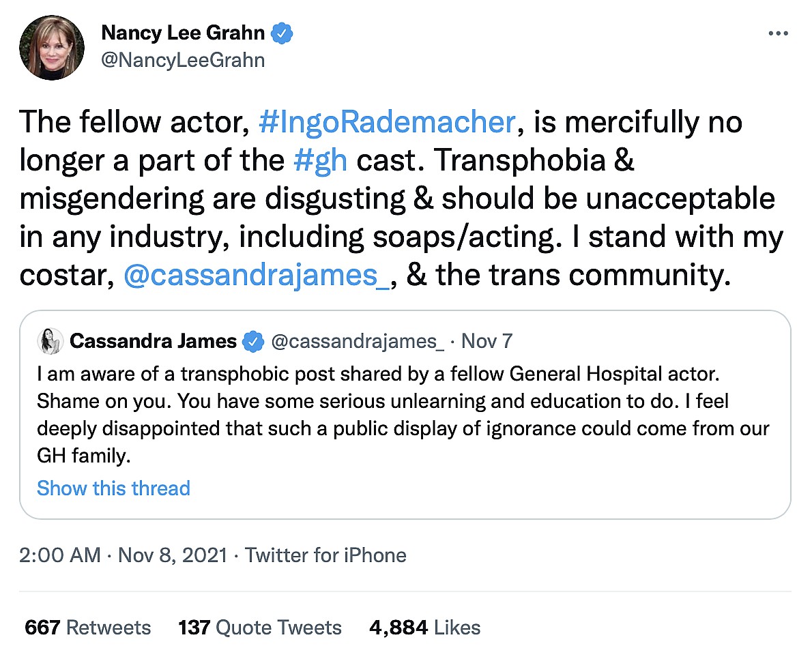This screenshot has width=812, height=661.
Task: View the 4,884 Likes list
Action: coord(424,628)
